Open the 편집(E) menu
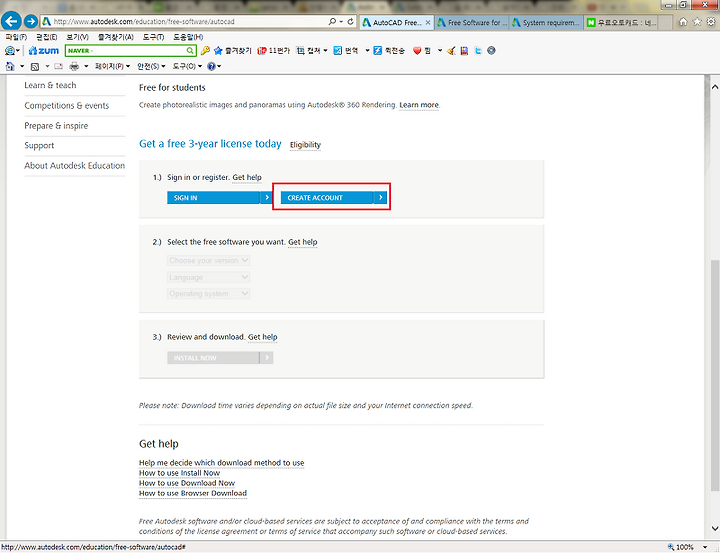Screen dimensions: 720x553 [47, 37]
